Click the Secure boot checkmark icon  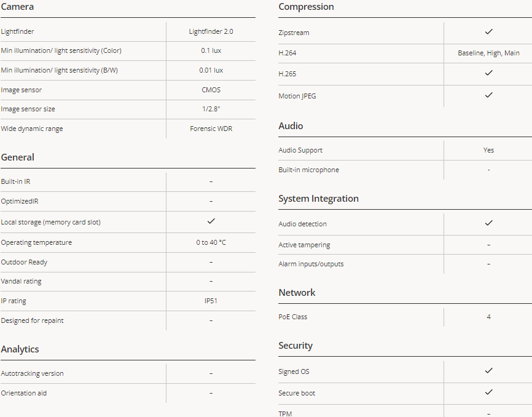[x=488, y=392]
